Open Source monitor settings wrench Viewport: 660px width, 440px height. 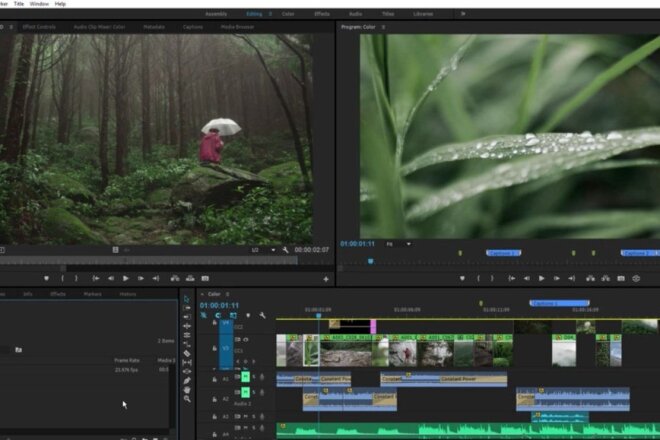coord(285,250)
